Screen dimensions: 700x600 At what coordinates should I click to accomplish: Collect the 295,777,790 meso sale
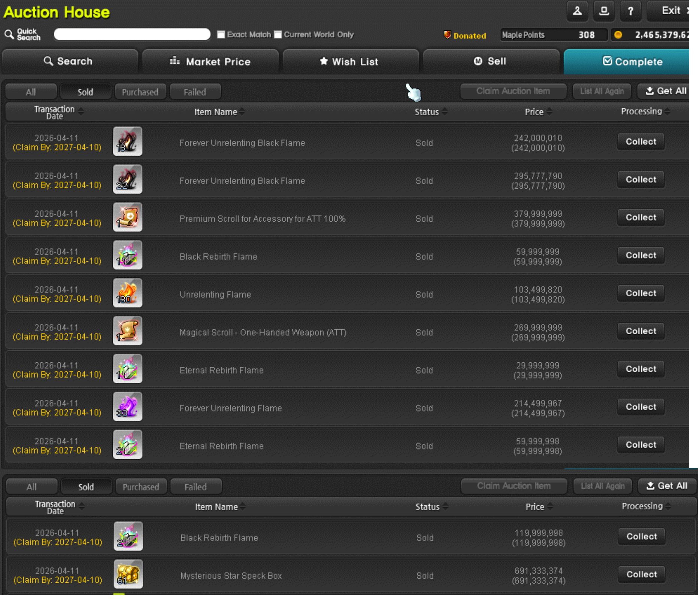pyautogui.click(x=641, y=179)
